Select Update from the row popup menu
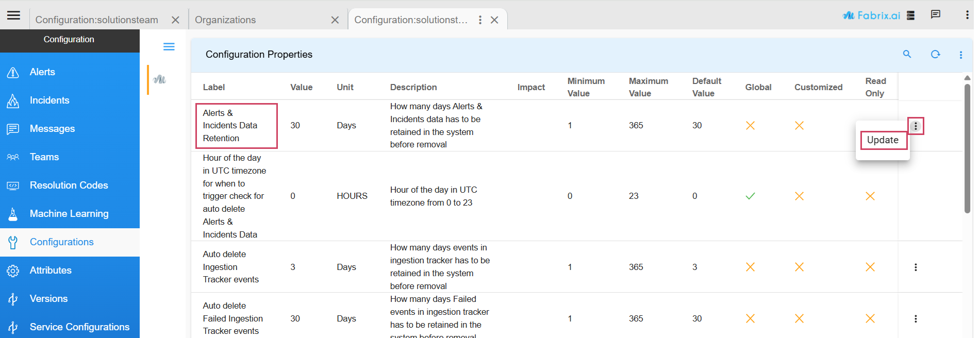 [x=882, y=140]
